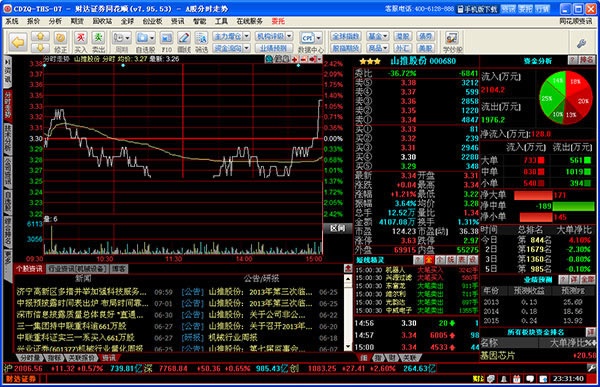The width and height of the screenshot is (600, 387).
Task: Click the 排名 button in 资金分析
Action: click(x=586, y=60)
